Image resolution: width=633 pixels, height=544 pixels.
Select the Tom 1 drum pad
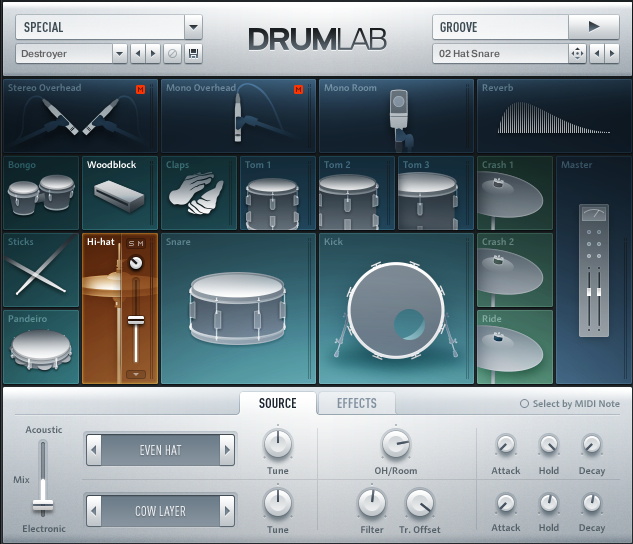278,193
